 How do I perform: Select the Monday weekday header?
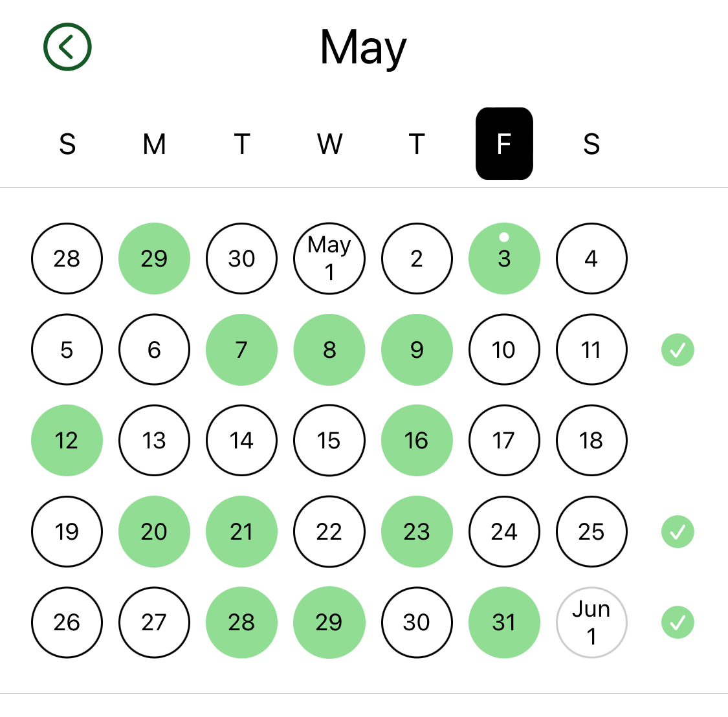154,144
